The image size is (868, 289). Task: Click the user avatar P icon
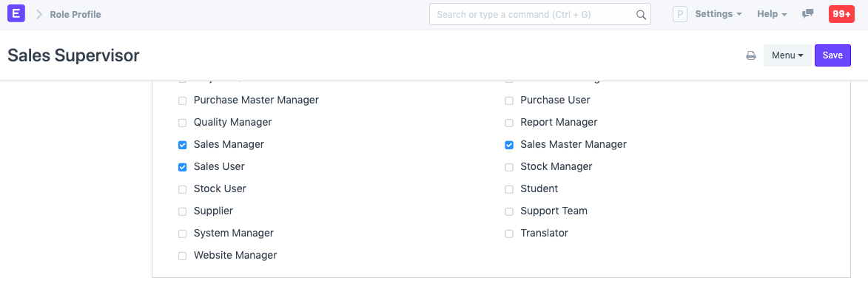pos(680,14)
